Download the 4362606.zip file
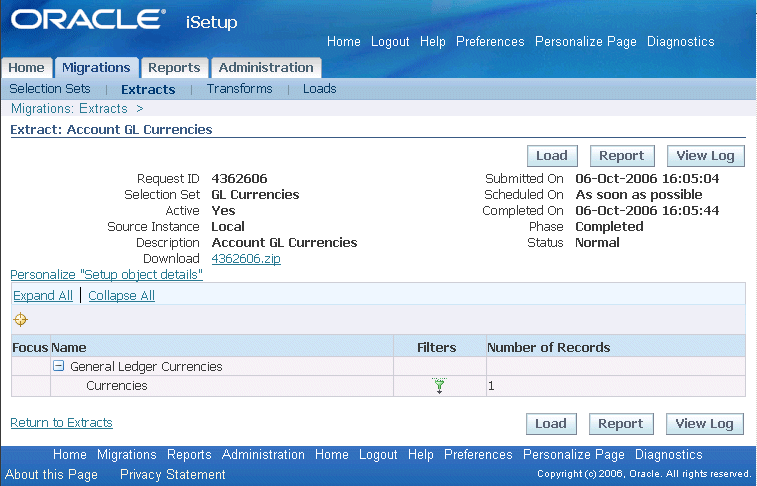The width and height of the screenshot is (757, 486). [246, 259]
